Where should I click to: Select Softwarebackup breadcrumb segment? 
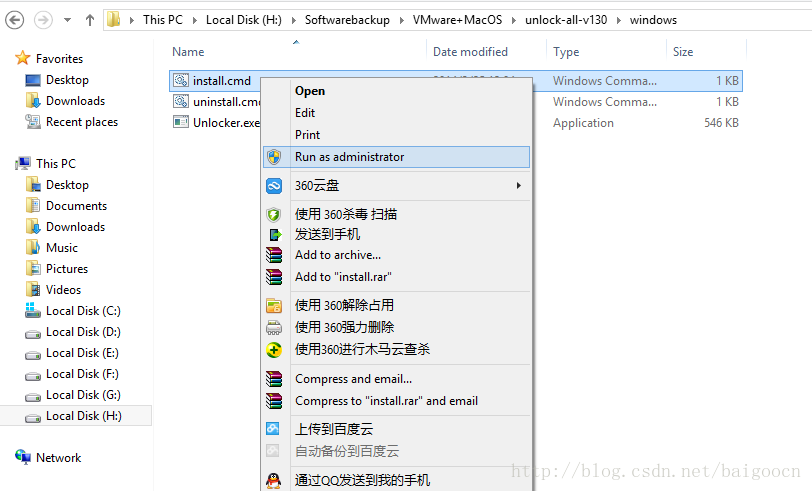tap(347, 20)
